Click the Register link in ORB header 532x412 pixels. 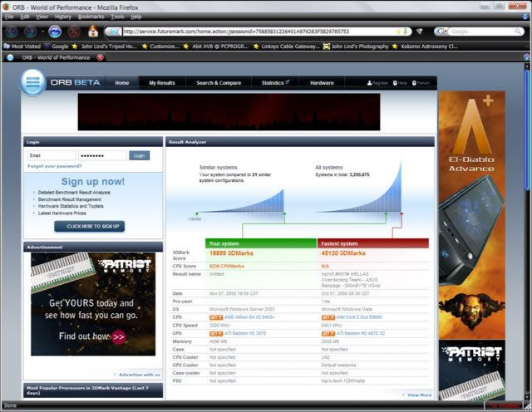click(x=377, y=83)
